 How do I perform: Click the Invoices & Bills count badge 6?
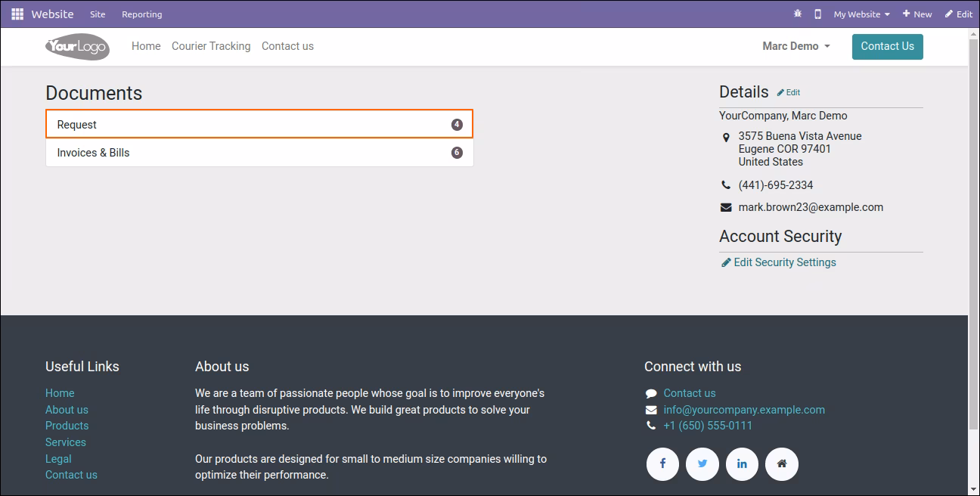(457, 153)
